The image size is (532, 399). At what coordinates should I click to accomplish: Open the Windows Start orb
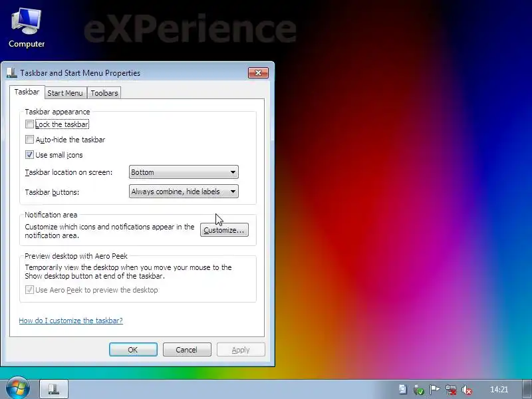pos(18,389)
